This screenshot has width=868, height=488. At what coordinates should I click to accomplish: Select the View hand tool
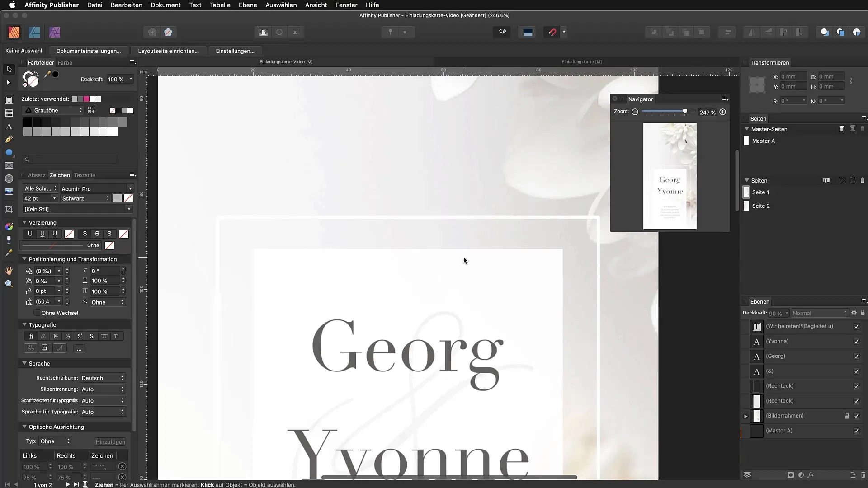tap(9, 270)
